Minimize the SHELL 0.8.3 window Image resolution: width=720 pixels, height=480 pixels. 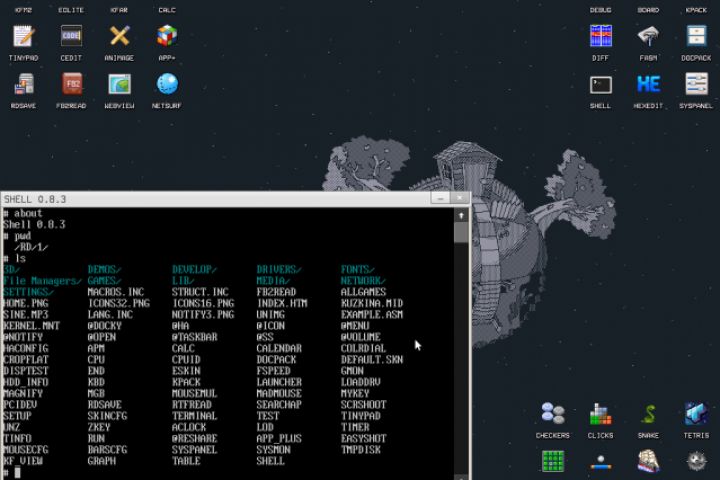pos(440,198)
